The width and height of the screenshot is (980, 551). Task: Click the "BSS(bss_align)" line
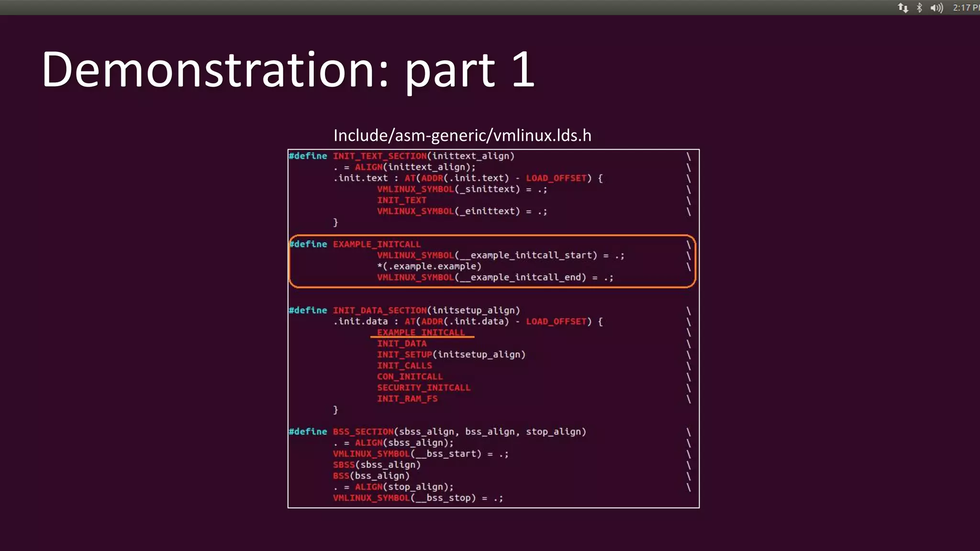371,475
